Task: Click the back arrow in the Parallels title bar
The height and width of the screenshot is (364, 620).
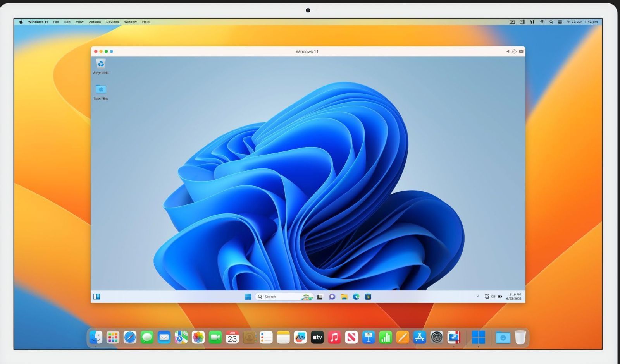Action: click(508, 51)
